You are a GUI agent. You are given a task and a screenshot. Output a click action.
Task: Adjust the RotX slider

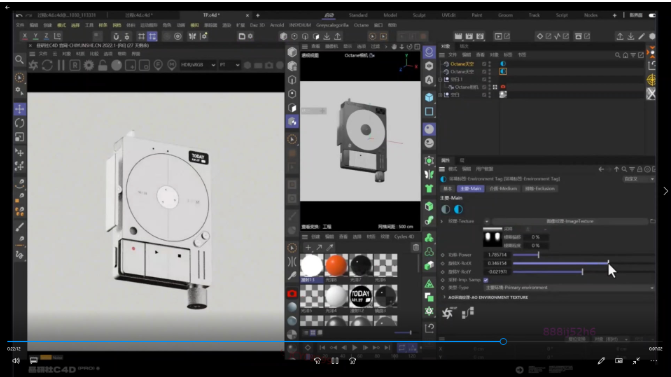(584, 263)
